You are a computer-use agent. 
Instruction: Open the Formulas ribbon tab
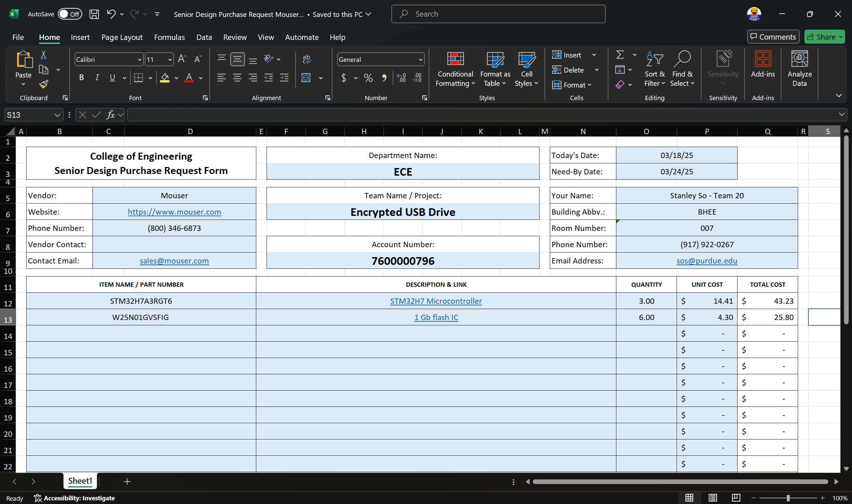click(169, 37)
